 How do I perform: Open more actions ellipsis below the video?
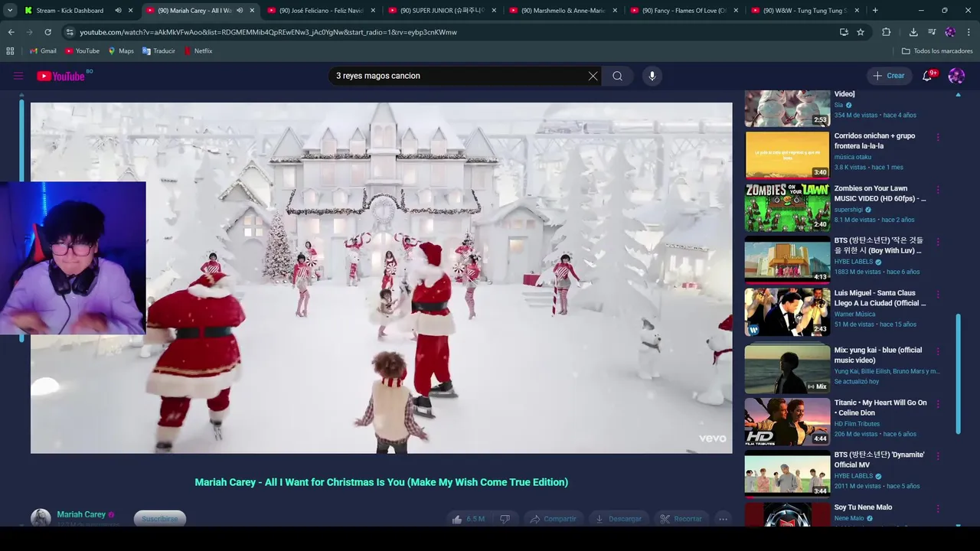(723, 519)
